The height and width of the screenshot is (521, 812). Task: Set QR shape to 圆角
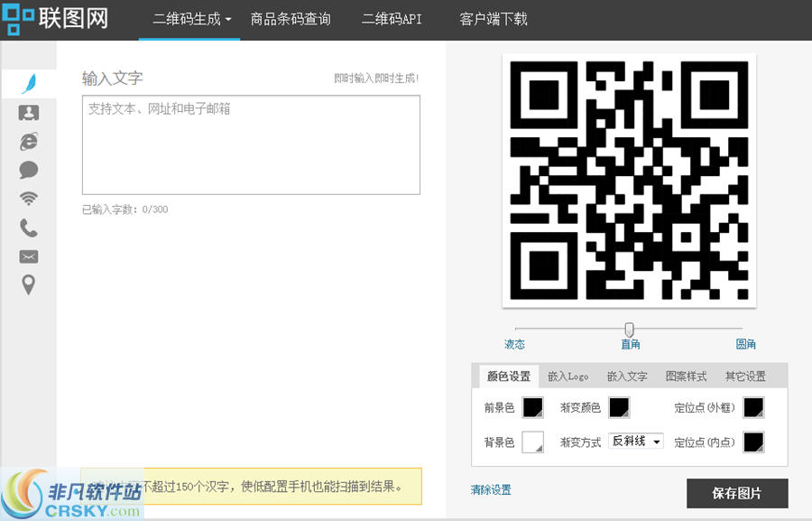coord(746,344)
